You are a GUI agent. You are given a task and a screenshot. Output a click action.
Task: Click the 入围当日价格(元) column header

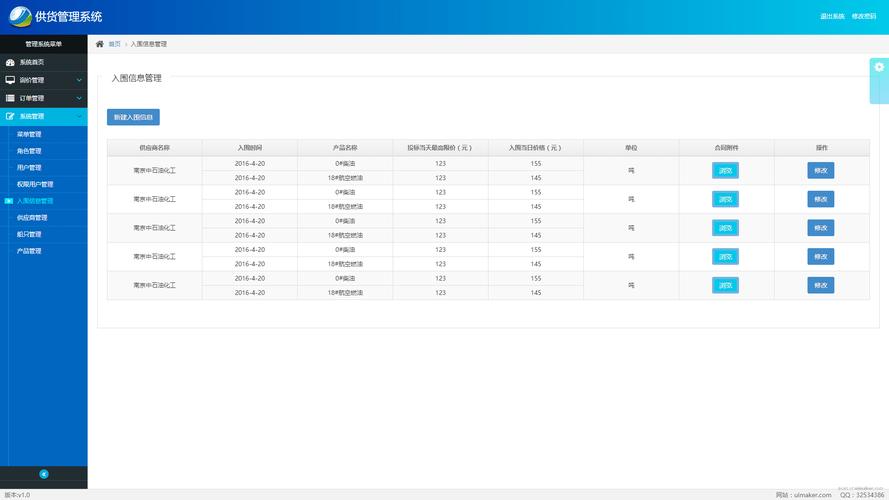pos(535,148)
